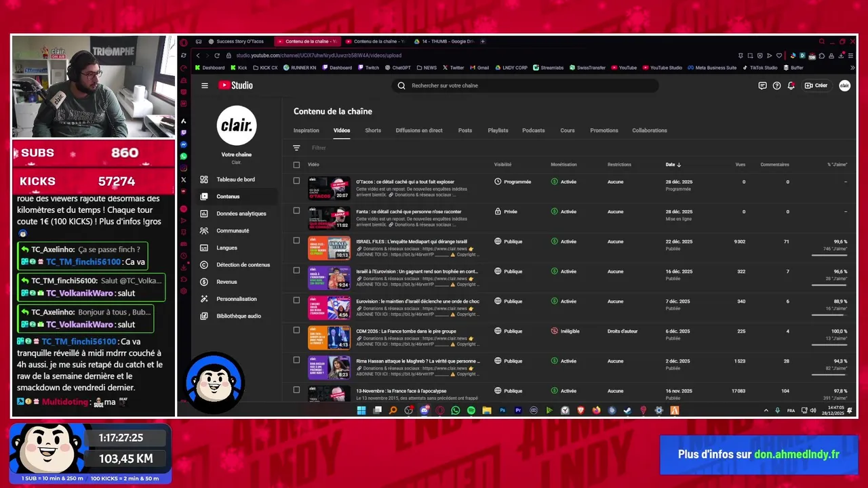Show hidden icons in system tray chevron

click(766, 410)
